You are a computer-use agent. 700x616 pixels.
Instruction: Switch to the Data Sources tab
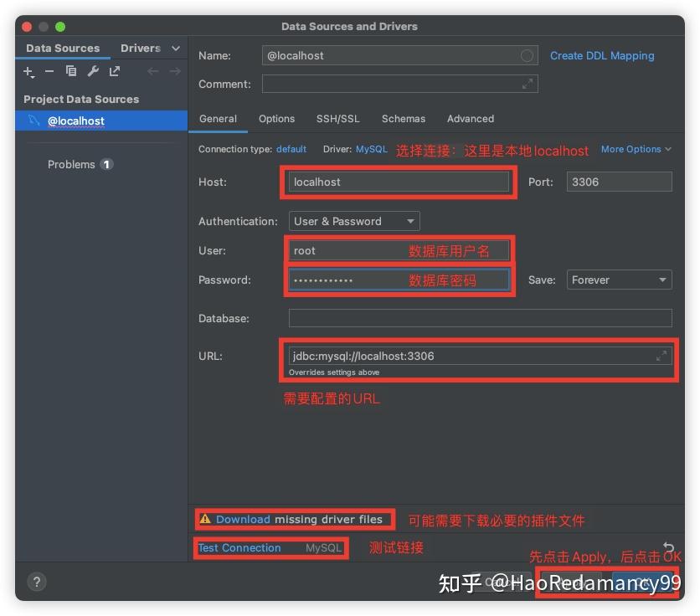63,49
